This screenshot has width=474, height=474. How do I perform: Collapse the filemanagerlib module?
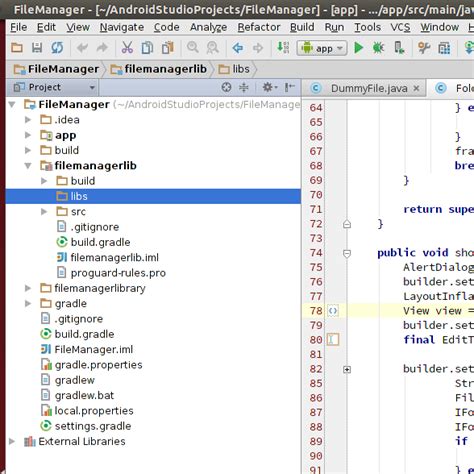[28, 166]
